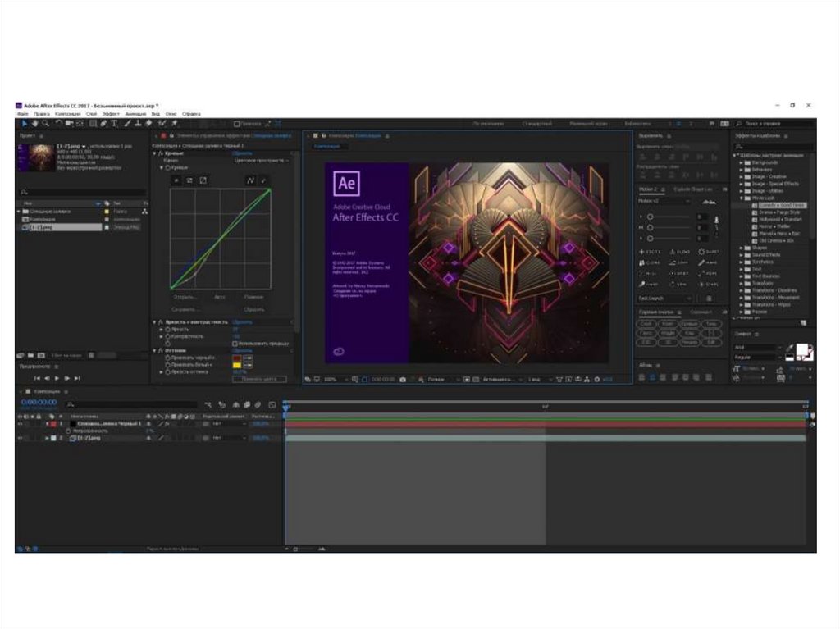Viewport: 840px width, 629px height.
Task: Hide layer 2 [1-2].png eye toggle
Action: [x=20, y=438]
